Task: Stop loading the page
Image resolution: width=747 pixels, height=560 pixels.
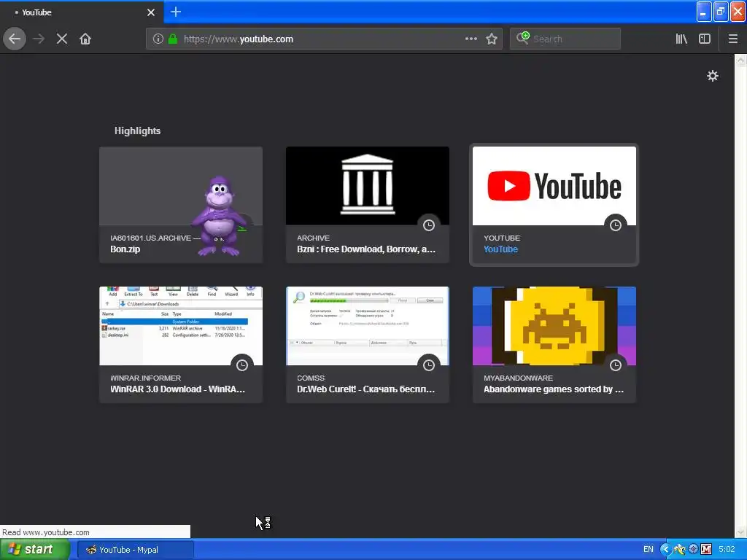Action: point(62,39)
